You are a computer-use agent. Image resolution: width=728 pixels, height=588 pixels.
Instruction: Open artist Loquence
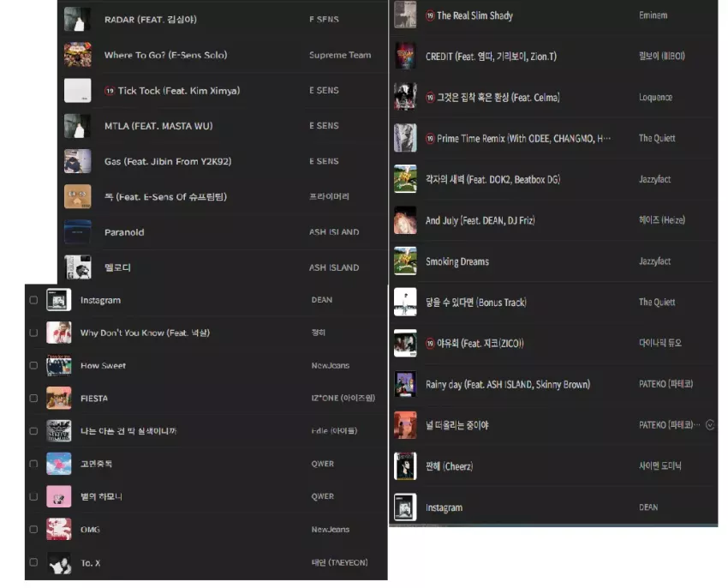click(655, 98)
